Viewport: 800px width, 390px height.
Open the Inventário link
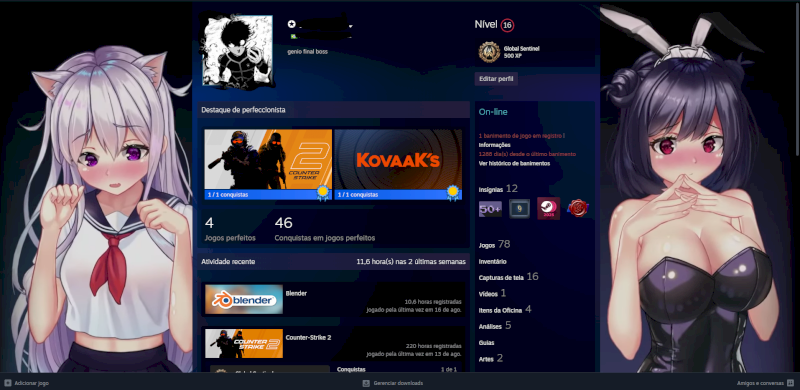coord(493,261)
